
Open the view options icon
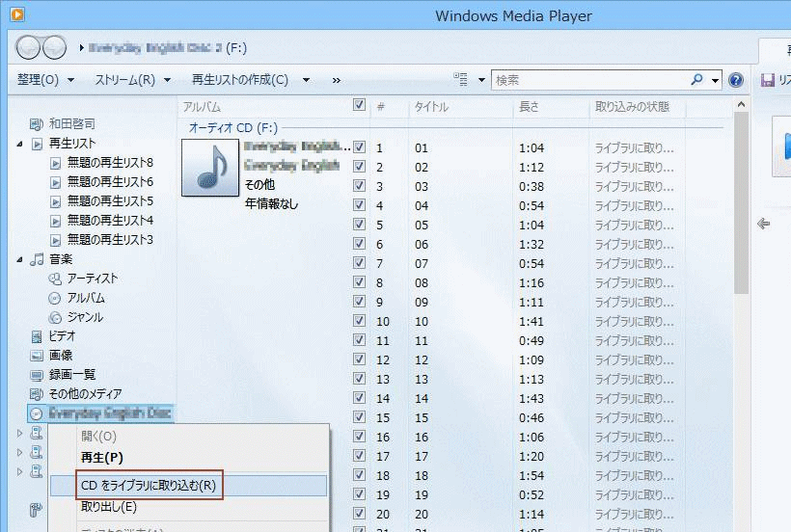tap(460, 79)
